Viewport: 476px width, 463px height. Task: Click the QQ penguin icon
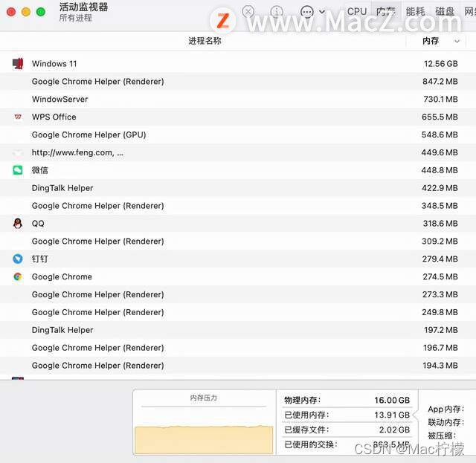coord(18,223)
